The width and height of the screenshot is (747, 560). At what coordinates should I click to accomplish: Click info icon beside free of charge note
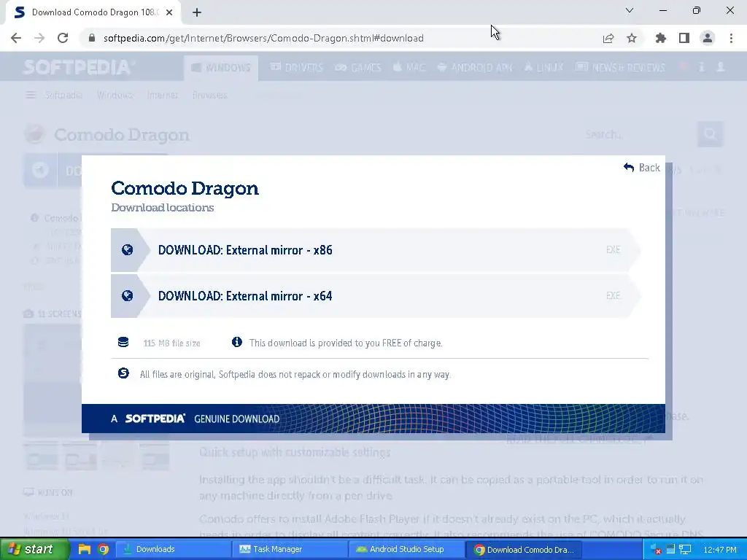click(237, 342)
